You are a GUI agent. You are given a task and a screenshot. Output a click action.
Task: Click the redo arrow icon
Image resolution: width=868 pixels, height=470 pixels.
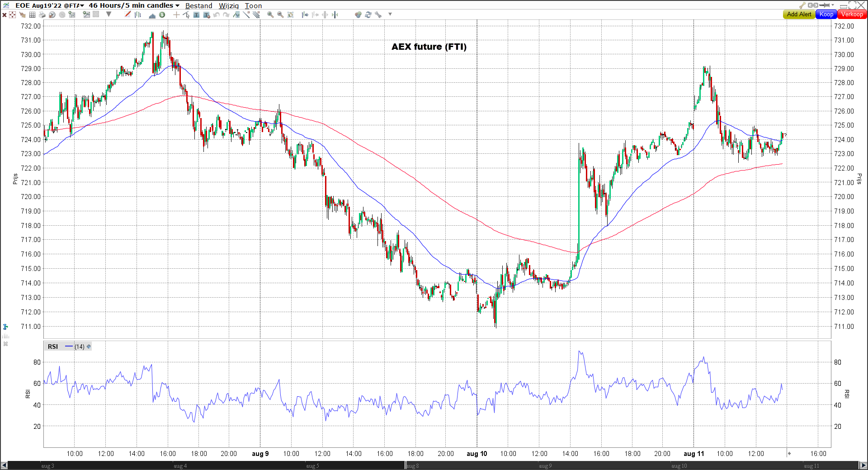click(x=226, y=14)
